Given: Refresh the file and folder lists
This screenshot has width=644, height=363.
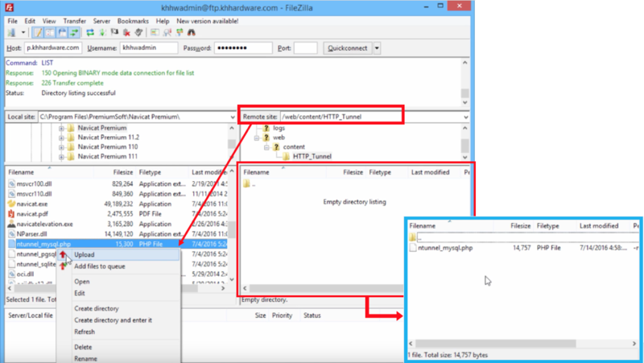Looking at the screenshot, I should point(90,32).
